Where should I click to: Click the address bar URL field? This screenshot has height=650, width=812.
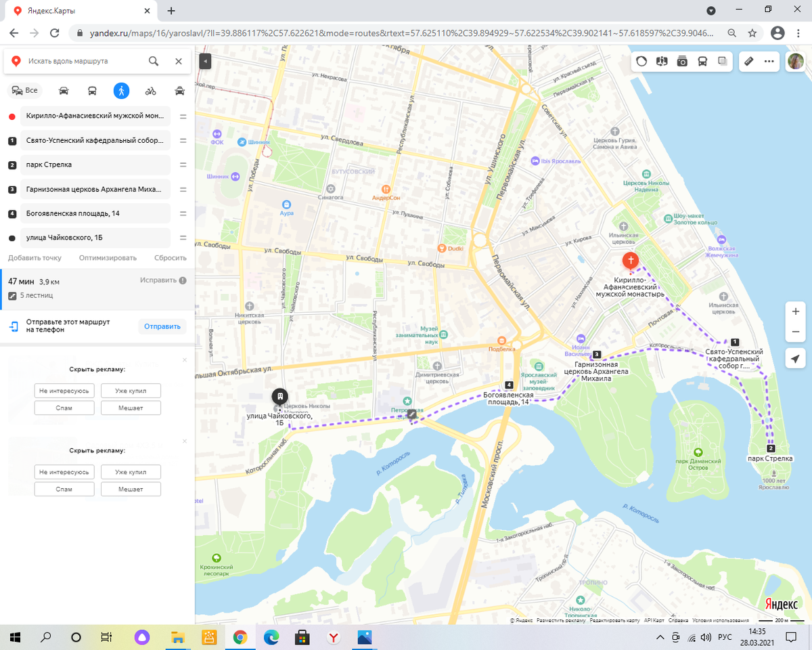coord(402,32)
